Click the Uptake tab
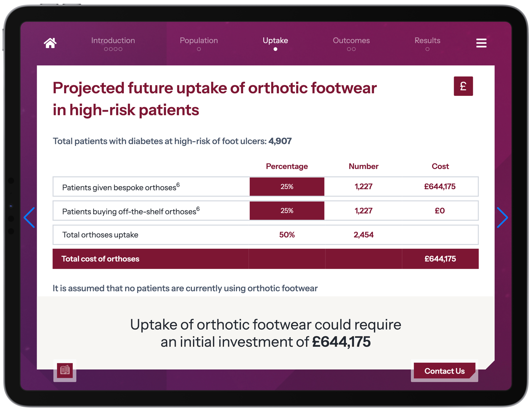532x412 pixels. [x=275, y=41]
